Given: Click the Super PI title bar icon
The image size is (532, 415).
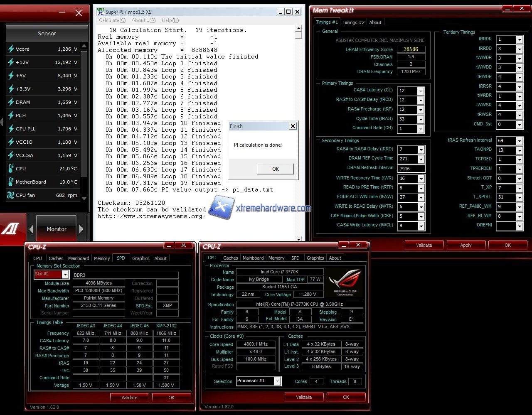Looking at the screenshot, I should [x=100, y=12].
